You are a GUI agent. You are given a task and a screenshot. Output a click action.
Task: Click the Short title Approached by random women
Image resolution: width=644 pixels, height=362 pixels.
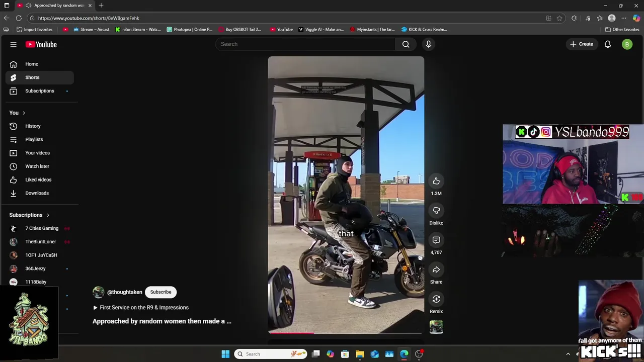162,321
